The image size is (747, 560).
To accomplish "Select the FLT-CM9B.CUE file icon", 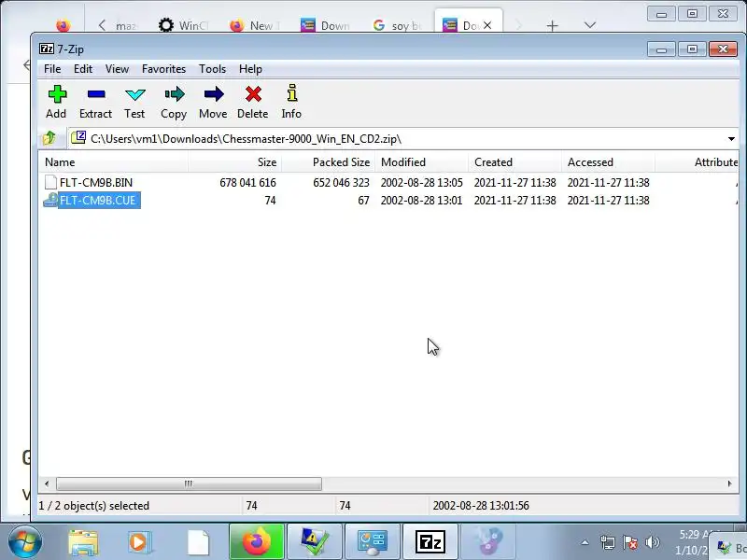I will point(50,200).
